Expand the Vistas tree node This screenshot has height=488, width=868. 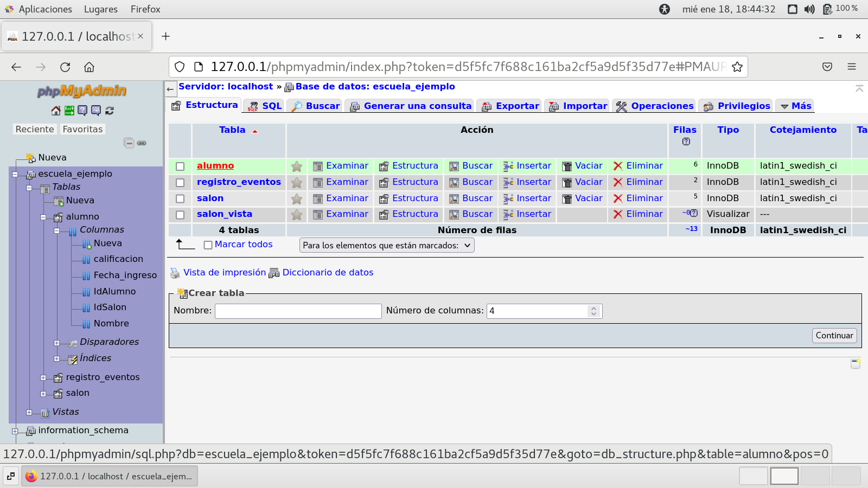29,413
